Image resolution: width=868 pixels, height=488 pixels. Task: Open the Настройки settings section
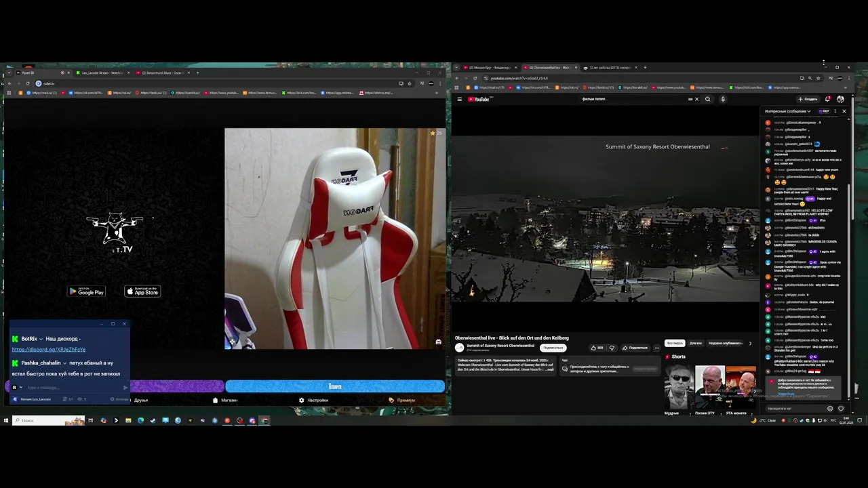coord(313,401)
